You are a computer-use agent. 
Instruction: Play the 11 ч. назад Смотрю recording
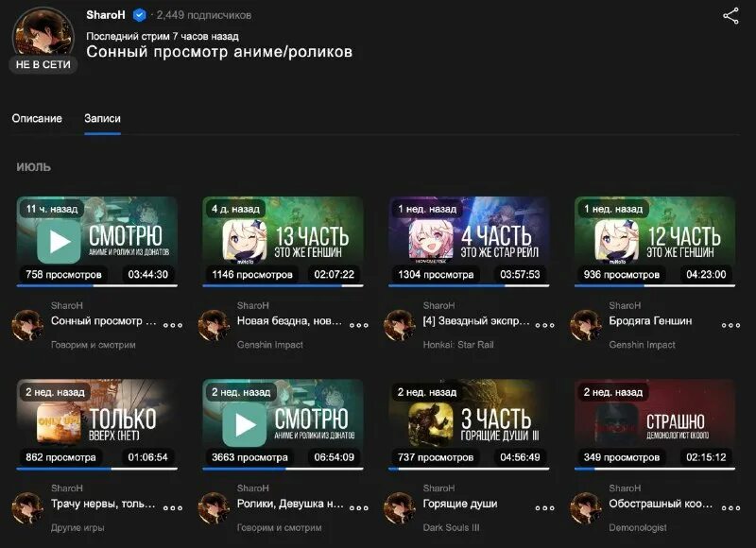coord(97,242)
